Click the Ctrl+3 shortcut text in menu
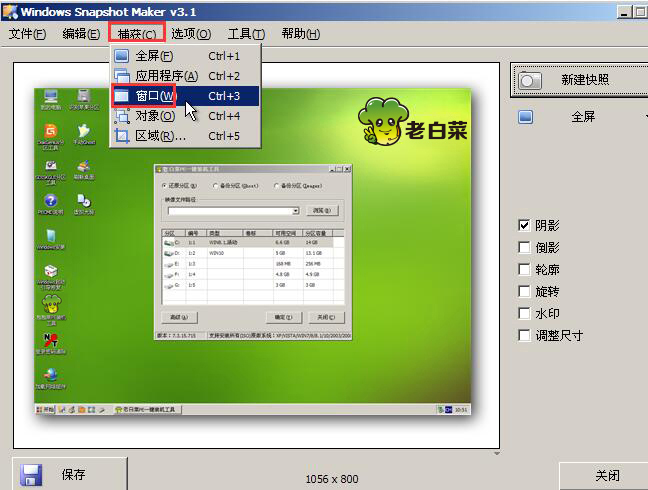This screenshot has height=490, width=648. tap(224, 96)
